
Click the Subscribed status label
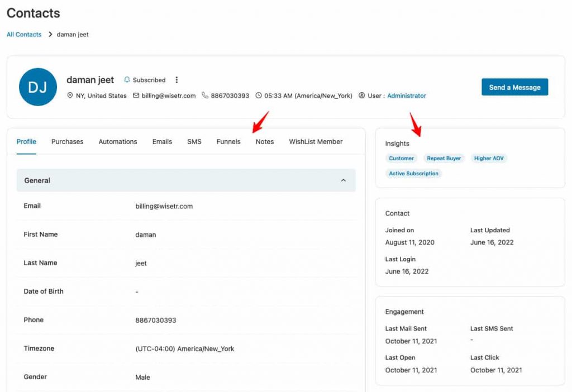coord(149,80)
